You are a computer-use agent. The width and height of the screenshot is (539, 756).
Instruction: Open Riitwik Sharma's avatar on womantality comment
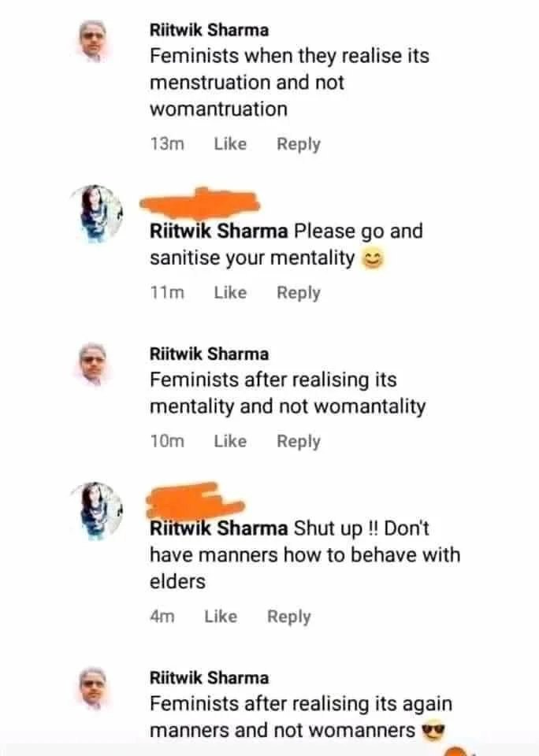click(x=93, y=365)
